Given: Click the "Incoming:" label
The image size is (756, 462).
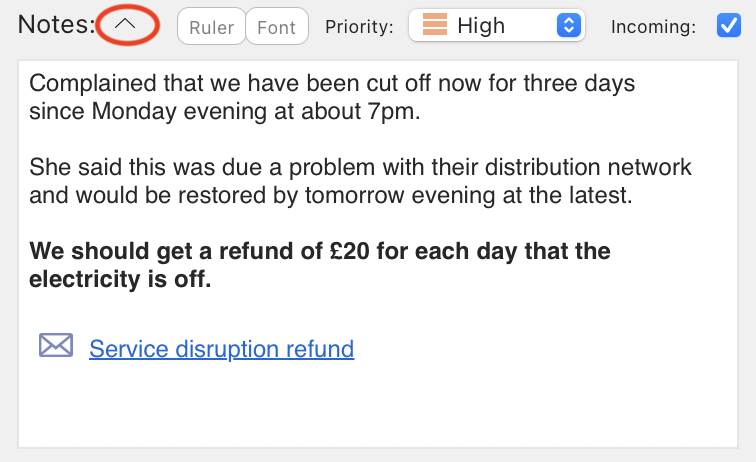Looking at the screenshot, I should (x=653, y=27).
